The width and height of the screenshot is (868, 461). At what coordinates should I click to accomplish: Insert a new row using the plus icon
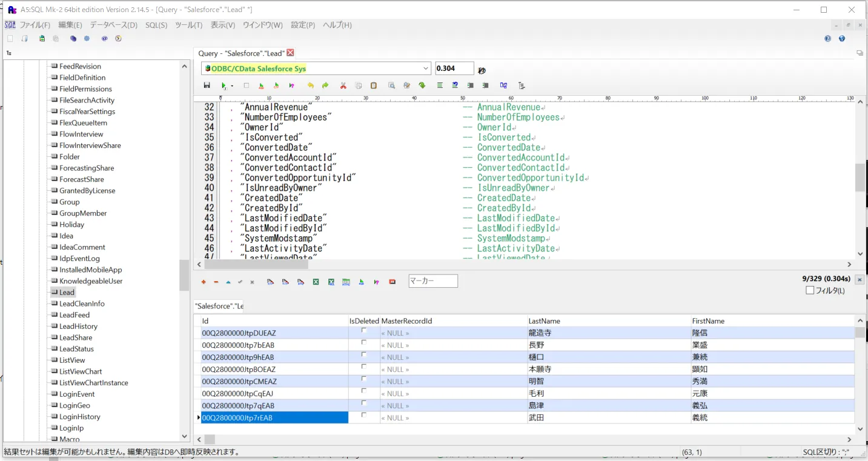(204, 281)
